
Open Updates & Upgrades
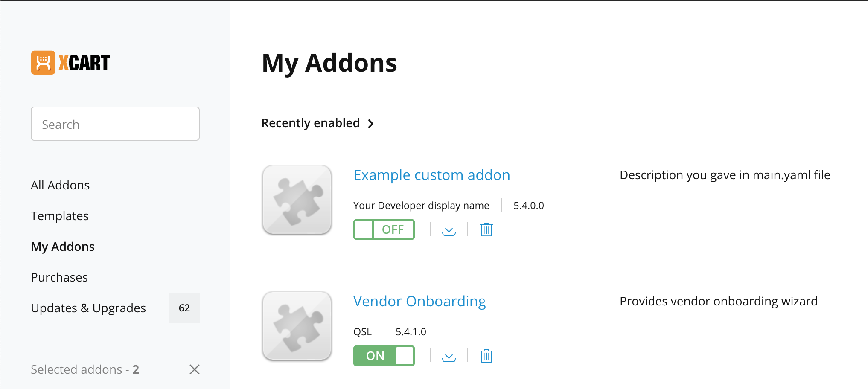pos(88,308)
